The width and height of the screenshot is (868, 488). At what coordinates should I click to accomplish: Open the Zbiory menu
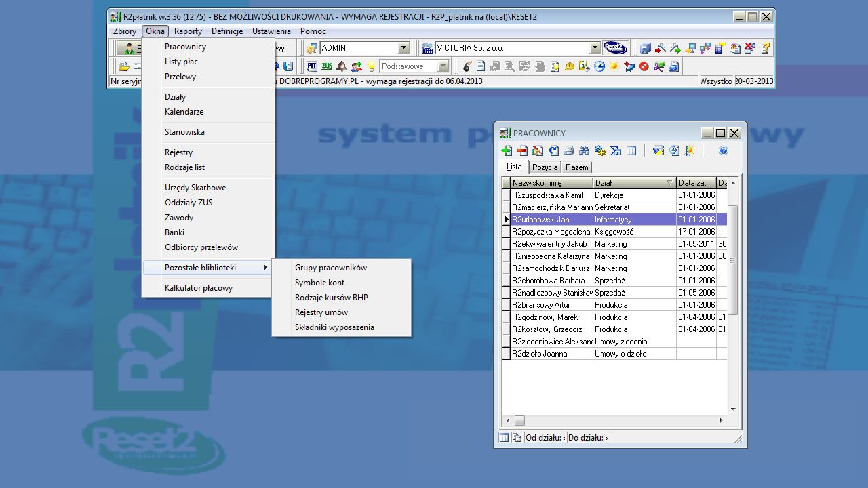coord(125,31)
